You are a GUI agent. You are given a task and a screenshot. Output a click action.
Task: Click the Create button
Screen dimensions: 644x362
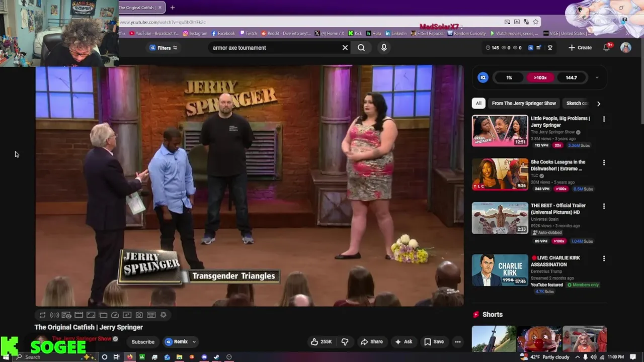pos(580,48)
